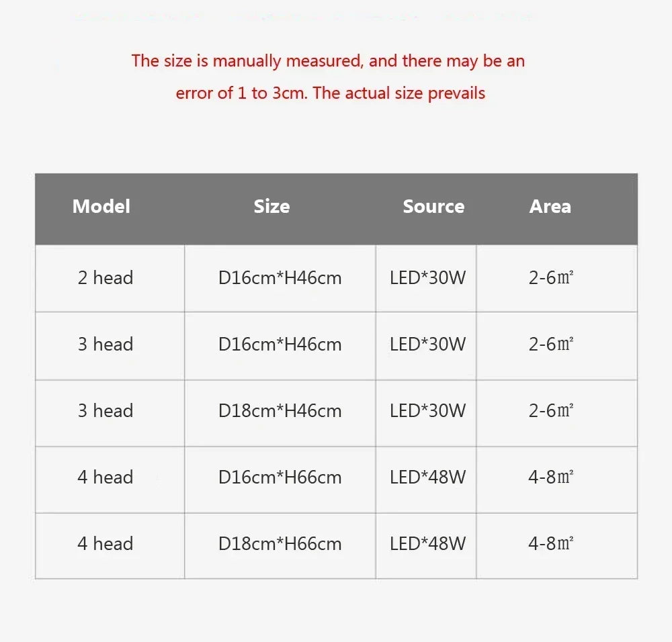672x642 pixels.
Task: Click the red measurement disclaimer's first line
Action: pos(328,61)
